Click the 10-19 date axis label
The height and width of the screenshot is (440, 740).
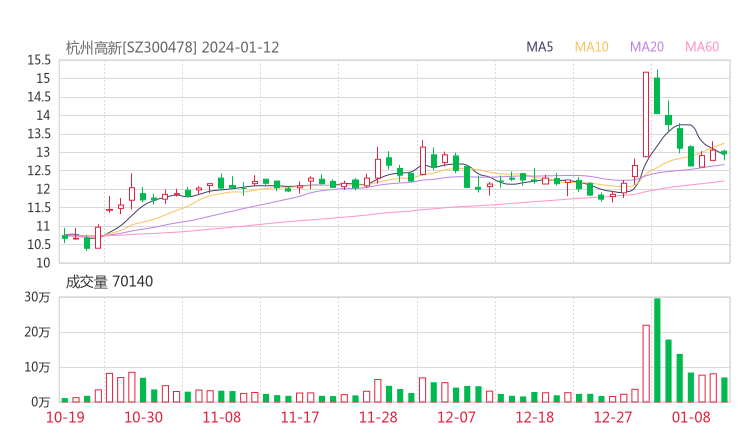(x=65, y=417)
